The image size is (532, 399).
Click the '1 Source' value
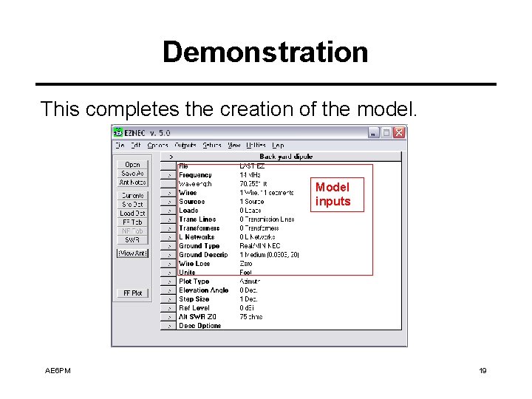tap(252, 202)
